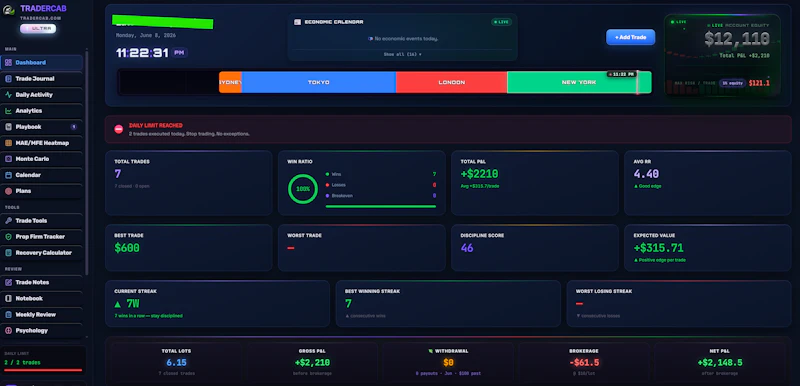This screenshot has height=386, width=800.
Task: Click the Total P&L +$2,210 equity line
Action: click(744, 55)
